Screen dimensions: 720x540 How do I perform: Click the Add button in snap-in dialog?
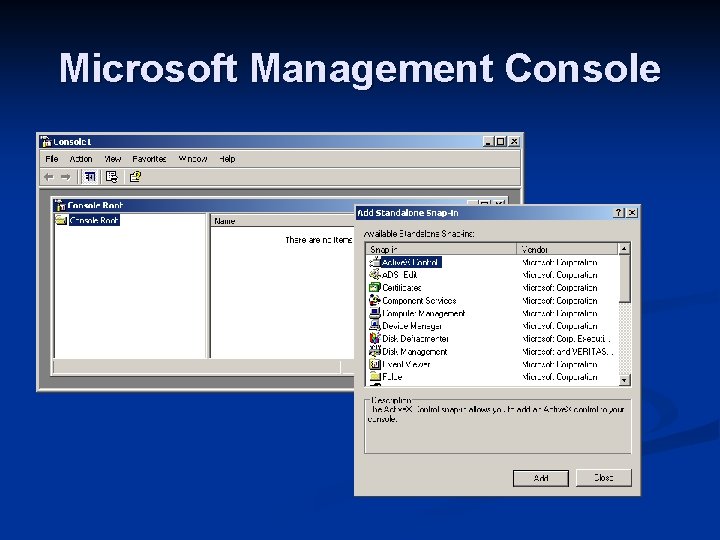click(x=541, y=478)
